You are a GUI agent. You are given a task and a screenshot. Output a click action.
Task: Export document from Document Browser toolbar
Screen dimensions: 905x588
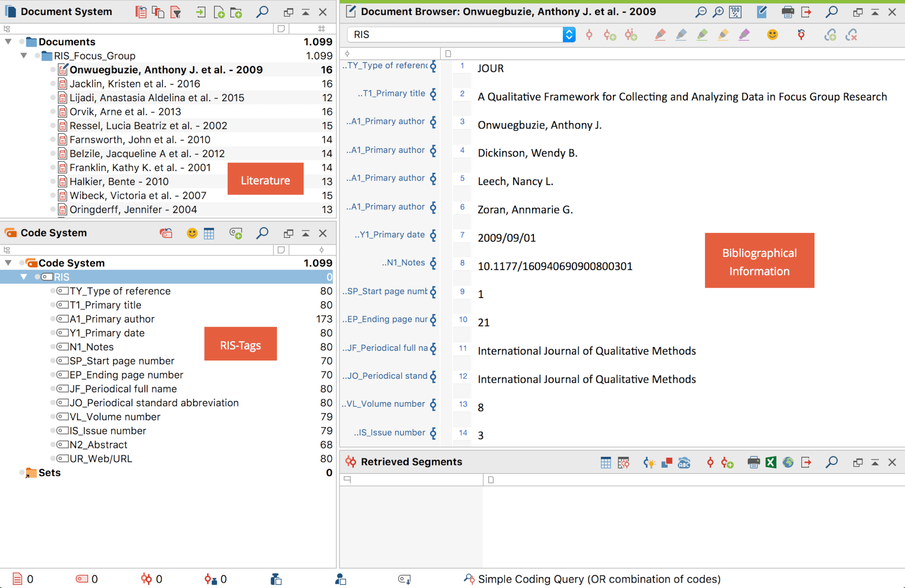point(806,12)
